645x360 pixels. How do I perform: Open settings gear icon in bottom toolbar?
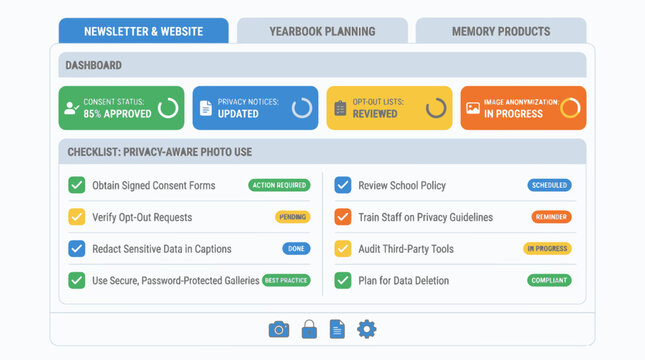pyautogui.click(x=367, y=329)
